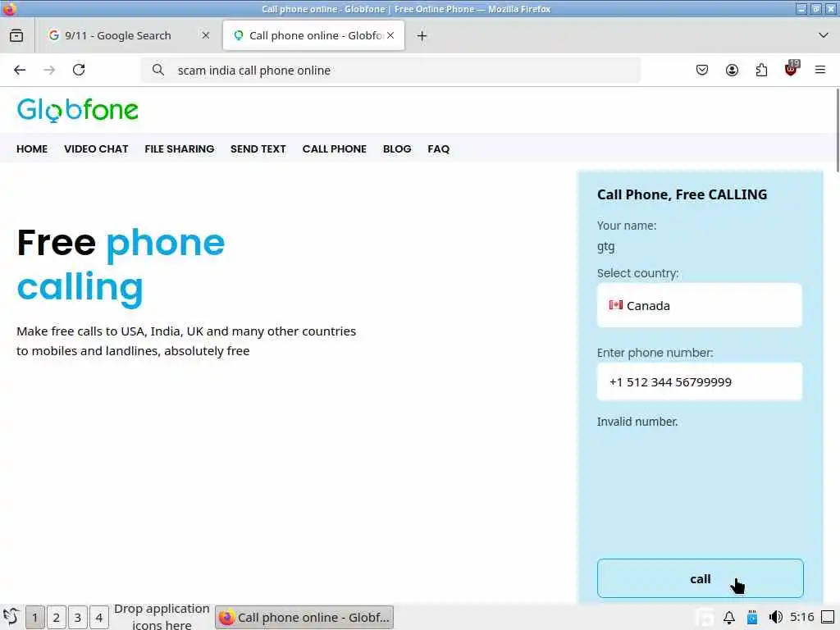Click the Firefox taskbar window button
Screen dimensions: 840x630
304,617
